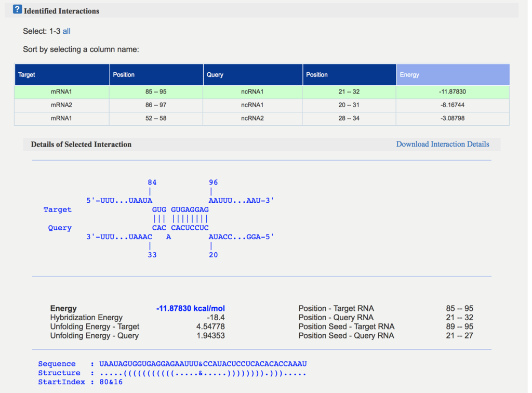Click Position Seed - Target RNA value 89 -- 95
Screen dimensions: 532x393
[x=459, y=326]
